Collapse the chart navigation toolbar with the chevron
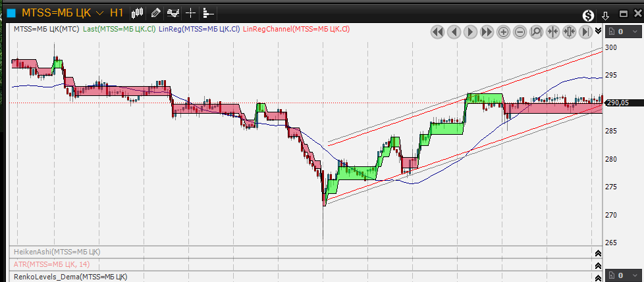The width and height of the screenshot is (644, 282). (598, 31)
